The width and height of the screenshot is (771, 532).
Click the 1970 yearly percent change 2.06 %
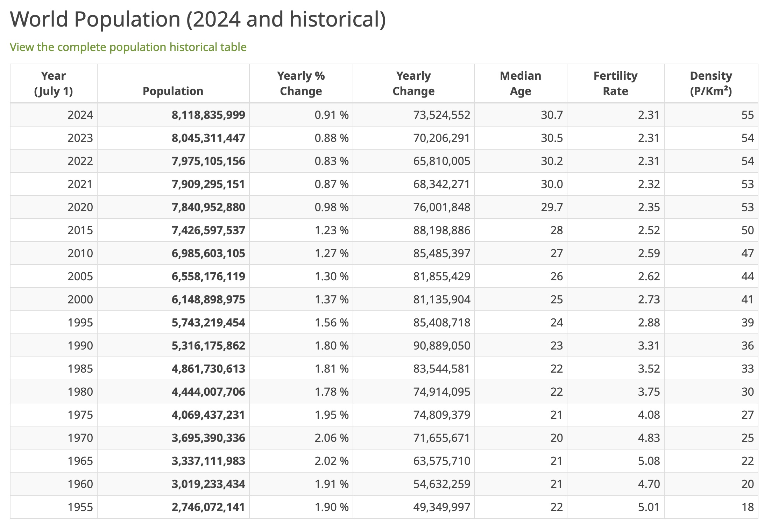[331, 438]
